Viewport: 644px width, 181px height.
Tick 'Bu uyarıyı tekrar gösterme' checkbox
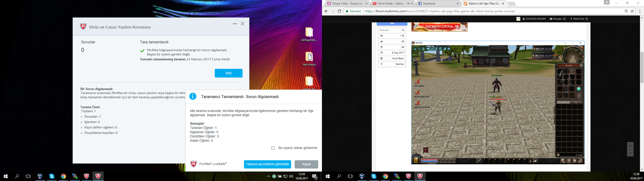273,148
